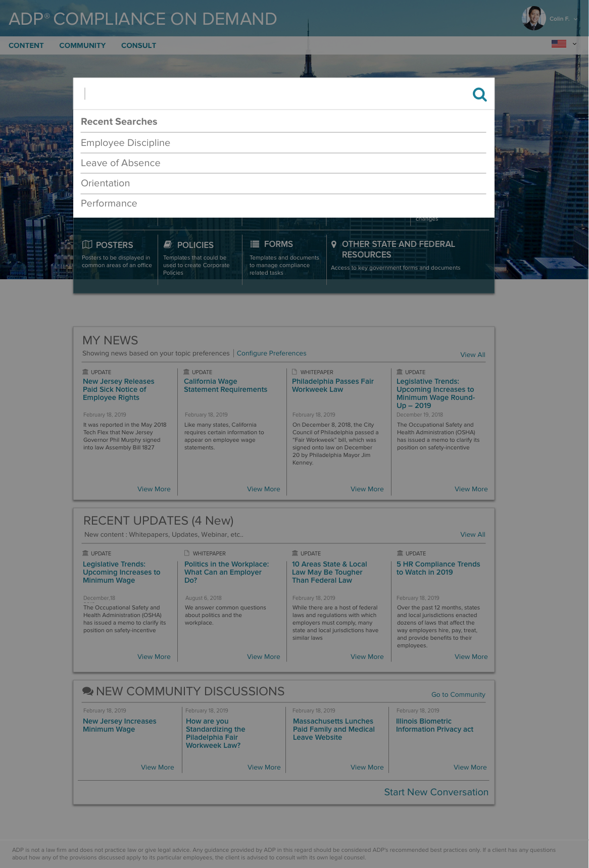Click Start New Conversation
The image size is (589, 868).
(x=436, y=792)
